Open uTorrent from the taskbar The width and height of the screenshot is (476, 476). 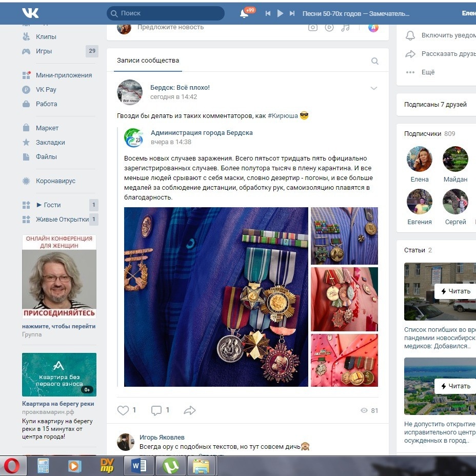(x=171, y=466)
